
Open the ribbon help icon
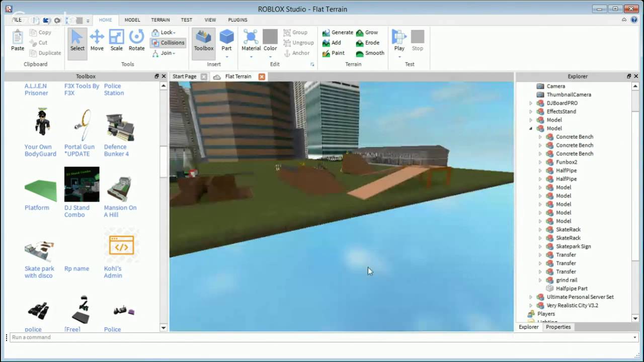click(x=634, y=20)
